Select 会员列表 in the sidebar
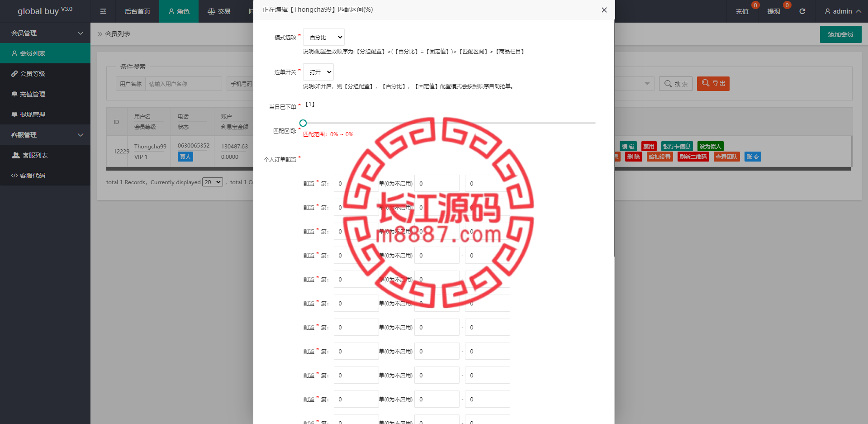868x424 pixels. pyautogui.click(x=45, y=53)
